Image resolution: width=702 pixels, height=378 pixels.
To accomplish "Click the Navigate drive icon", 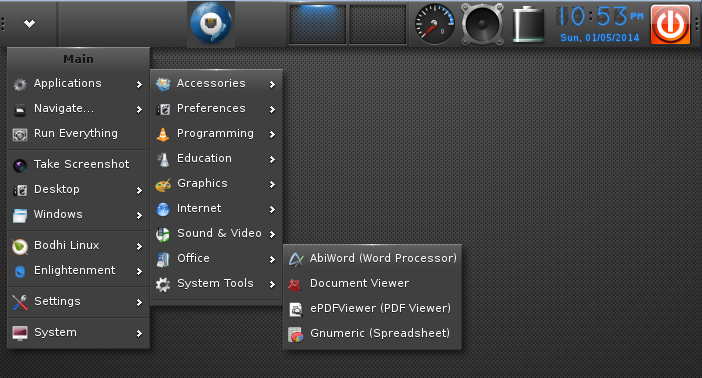I will 20,109.
